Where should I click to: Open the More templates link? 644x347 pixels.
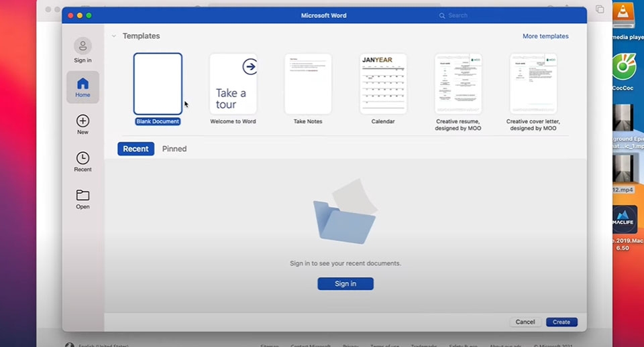pyautogui.click(x=545, y=36)
